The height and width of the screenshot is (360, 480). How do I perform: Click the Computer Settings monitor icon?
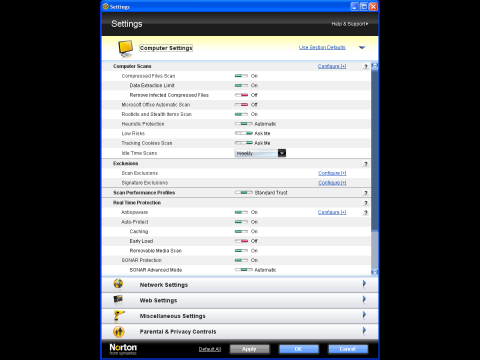click(126, 49)
